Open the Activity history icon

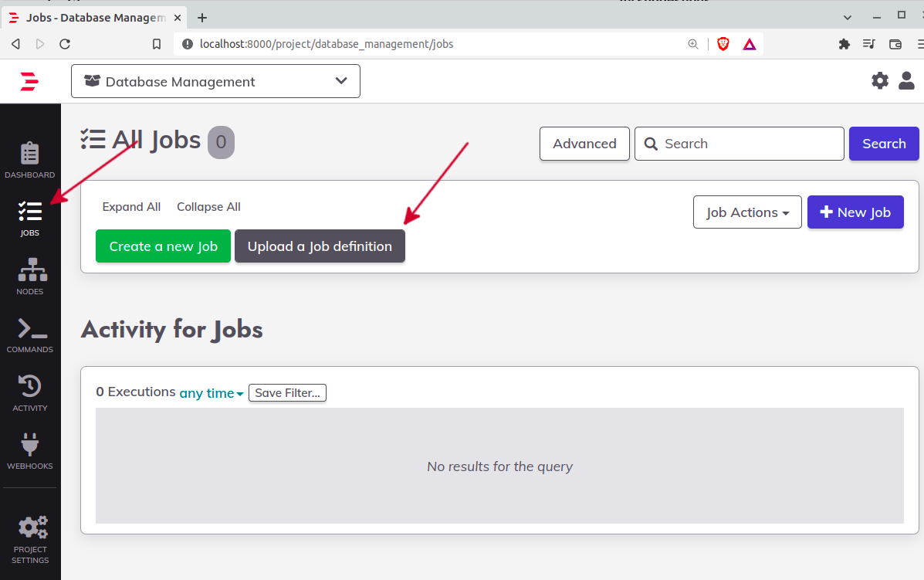tap(30, 387)
